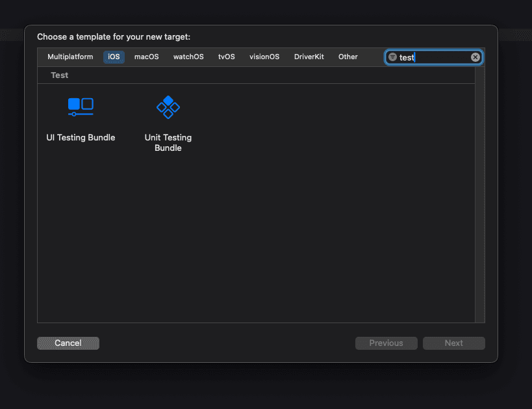Screen dimensions: 532x409
Task: Click the Test section header
Action: (59, 75)
